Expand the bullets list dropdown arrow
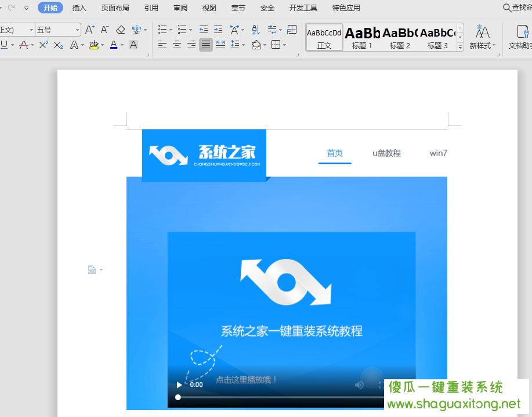This screenshot has height=417, width=532. (171, 30)
